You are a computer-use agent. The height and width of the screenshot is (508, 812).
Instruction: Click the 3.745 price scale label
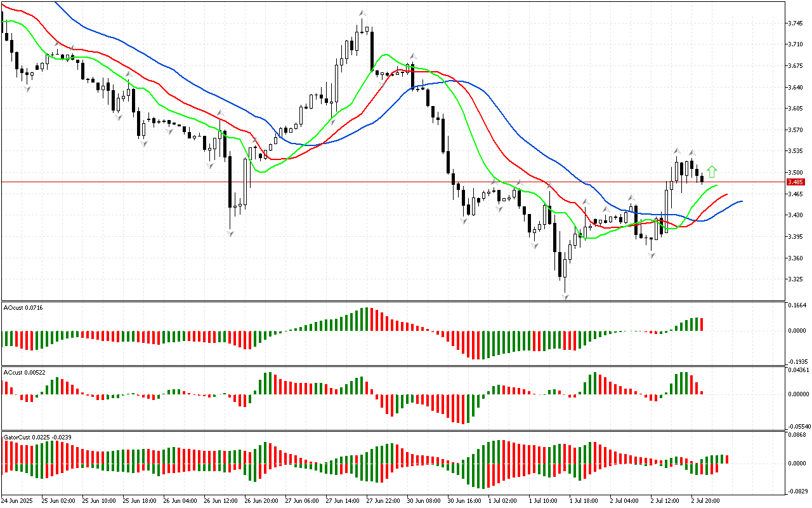pyautogui.click(x=796, y=23)
